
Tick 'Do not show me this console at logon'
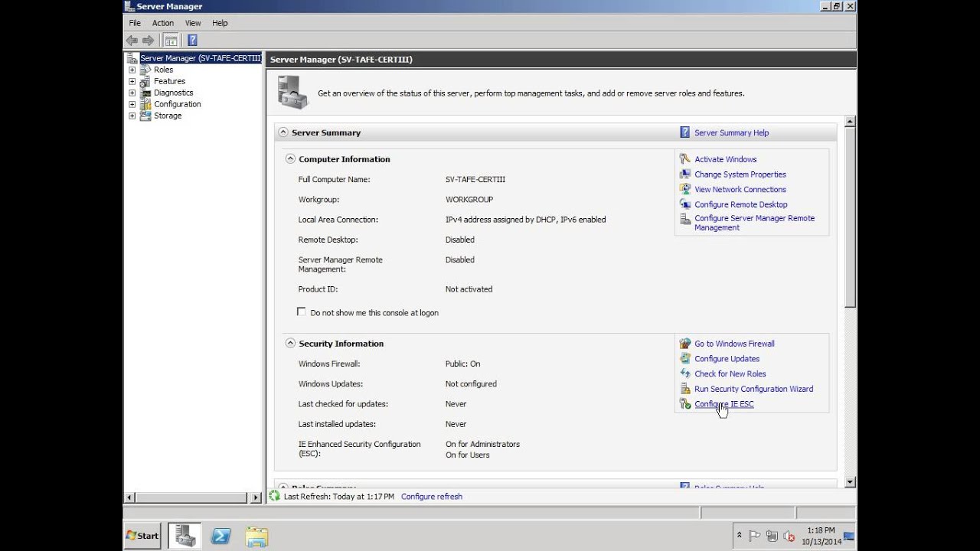point(302,312)
